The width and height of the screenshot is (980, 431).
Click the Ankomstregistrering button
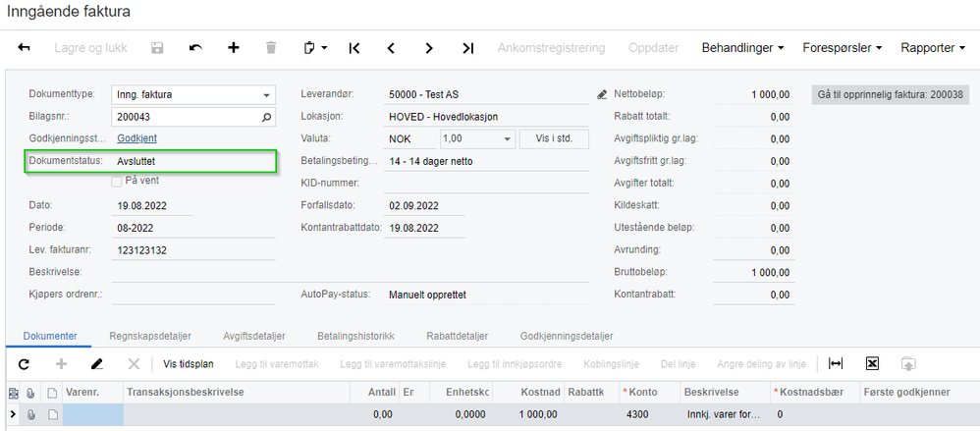click(551, 47)
